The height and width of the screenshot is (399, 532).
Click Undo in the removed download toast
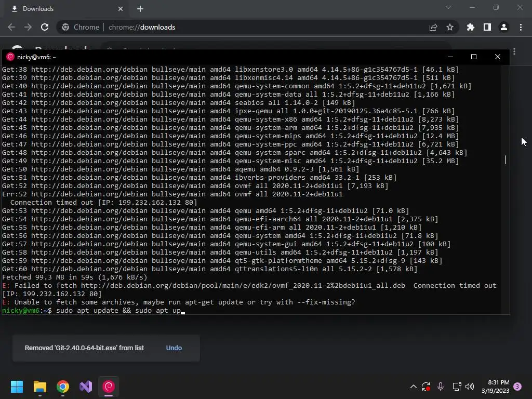(x=174, y=348)
